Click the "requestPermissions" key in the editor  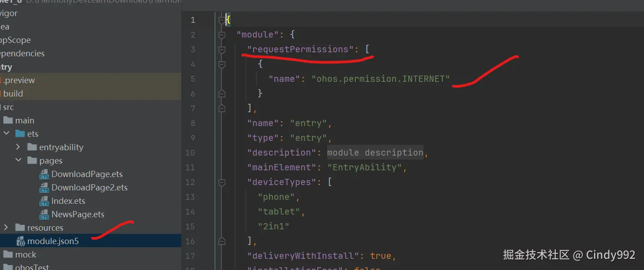(300, 50)
